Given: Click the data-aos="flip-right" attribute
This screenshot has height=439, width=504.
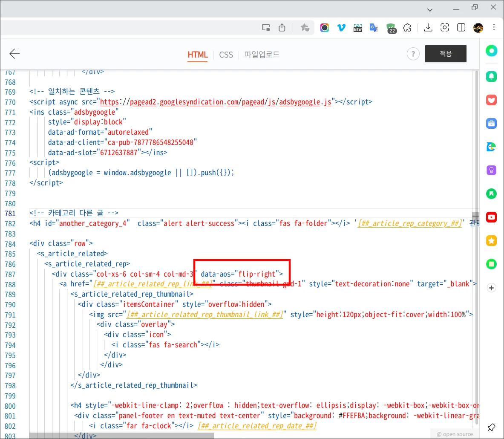Looking at the screenshot, I should pos(240,274).
